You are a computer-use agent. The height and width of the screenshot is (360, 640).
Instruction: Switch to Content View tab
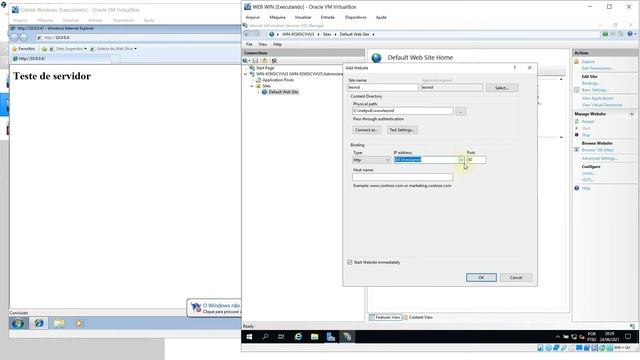[x=418, y=317]
